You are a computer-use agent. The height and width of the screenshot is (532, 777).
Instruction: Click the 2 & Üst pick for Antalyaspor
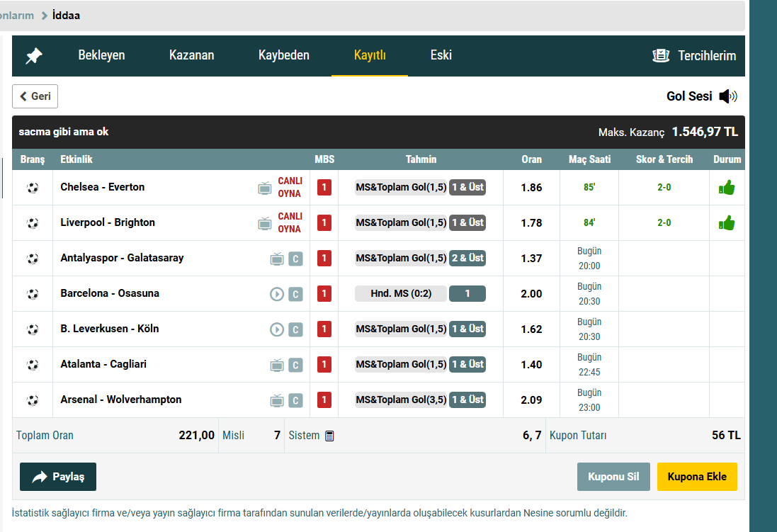[x=467, y=258]
